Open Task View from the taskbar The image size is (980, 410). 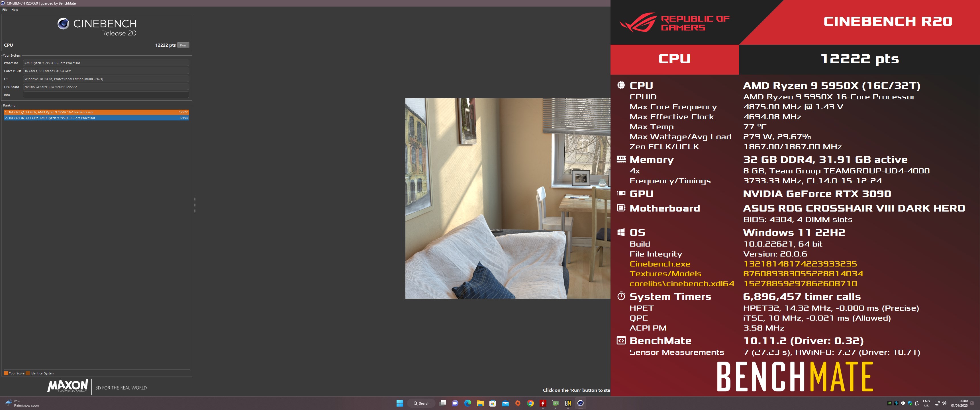pyautogui.click(x=443, y=403)
